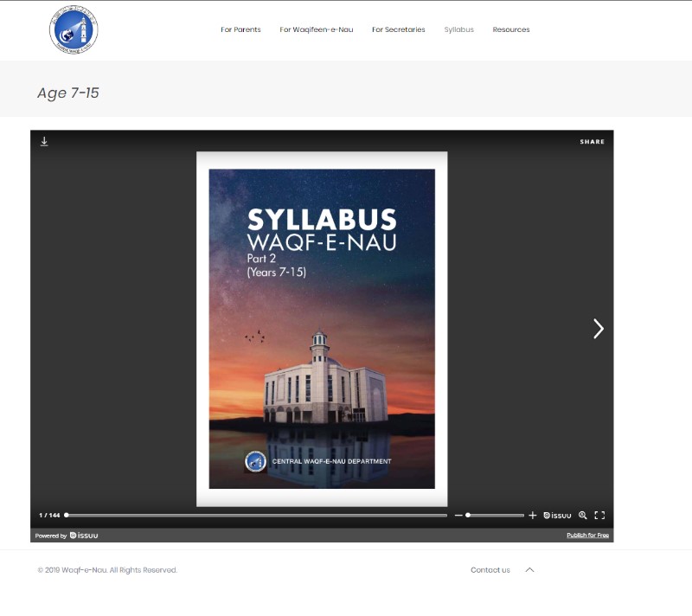
Task: Click the page progress slider track
Action: point(259,516)
